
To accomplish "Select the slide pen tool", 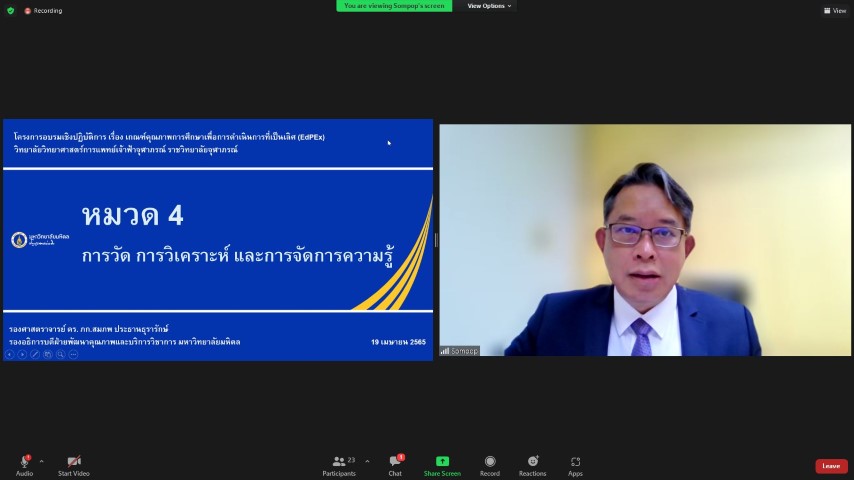I will coord(35,354).
